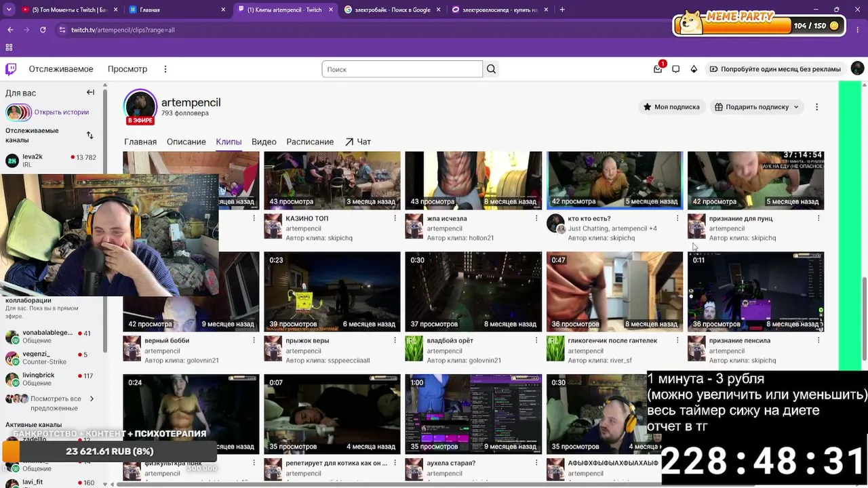Open options menu for КАЗИНО ТОП clip
The height and width of the screenshot is (488, 868).
[395, 218]
